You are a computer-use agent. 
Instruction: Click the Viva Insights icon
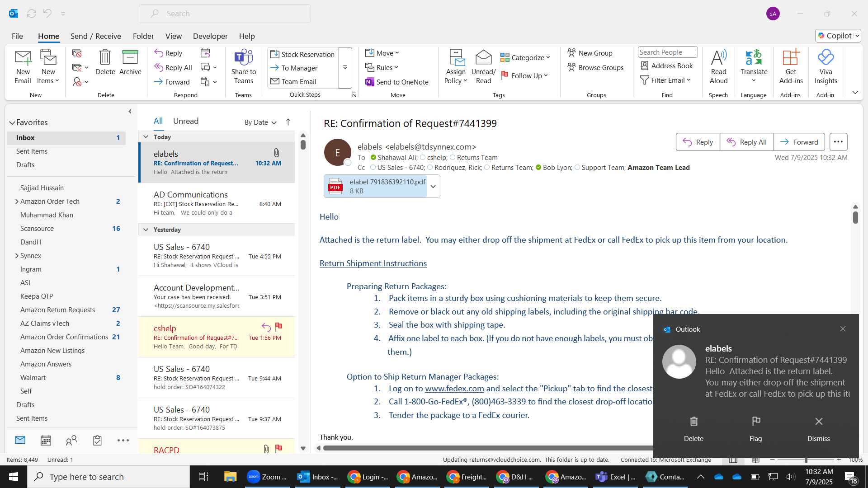coord(826,67)
